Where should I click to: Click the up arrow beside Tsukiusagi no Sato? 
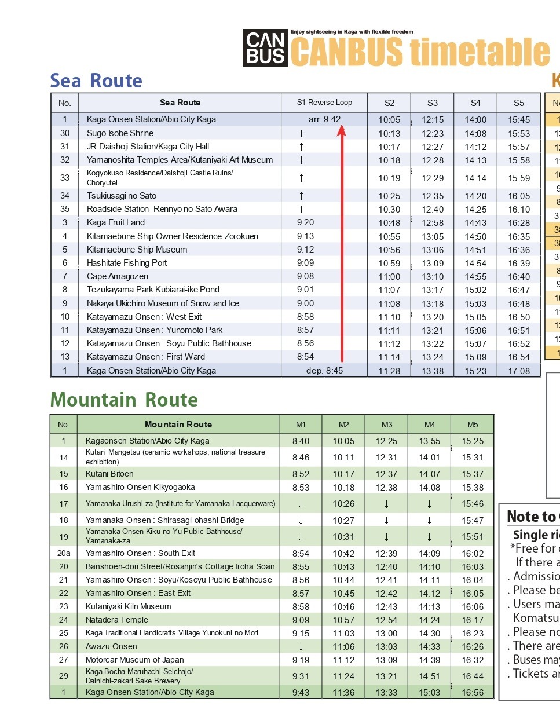point(301,196)
